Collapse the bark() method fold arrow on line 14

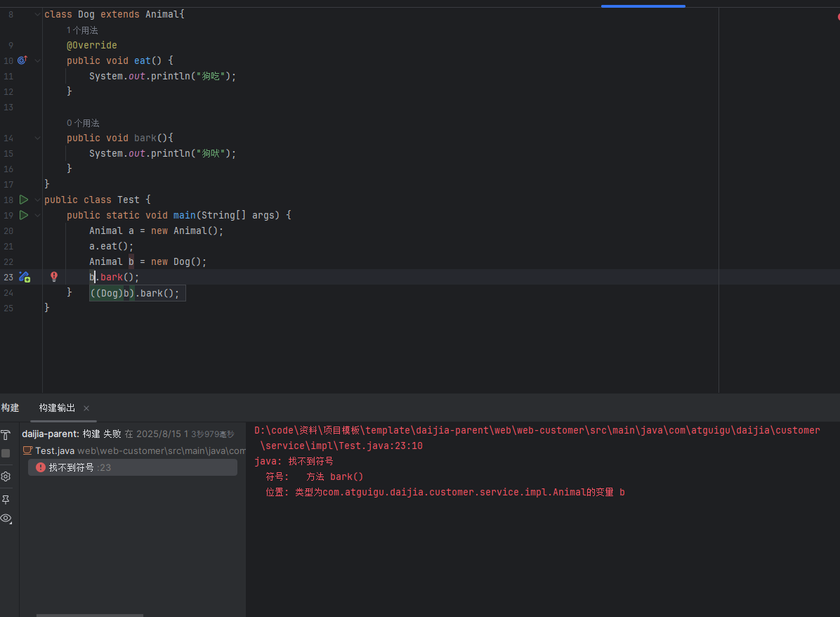[37, 138]
